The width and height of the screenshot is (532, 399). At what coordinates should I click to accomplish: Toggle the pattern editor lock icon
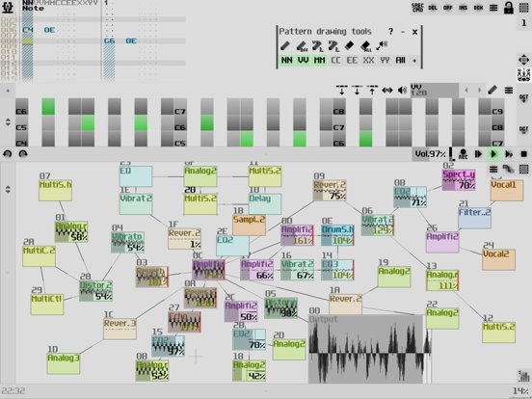[508, 8]
